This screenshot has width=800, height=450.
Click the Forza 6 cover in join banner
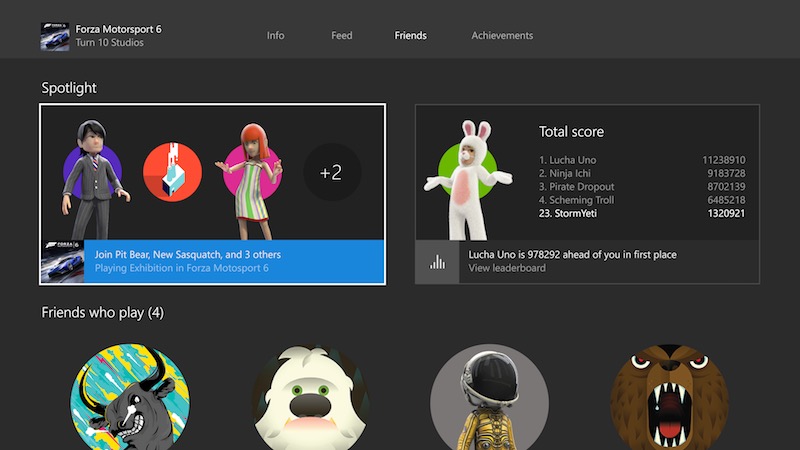point(62,261)
